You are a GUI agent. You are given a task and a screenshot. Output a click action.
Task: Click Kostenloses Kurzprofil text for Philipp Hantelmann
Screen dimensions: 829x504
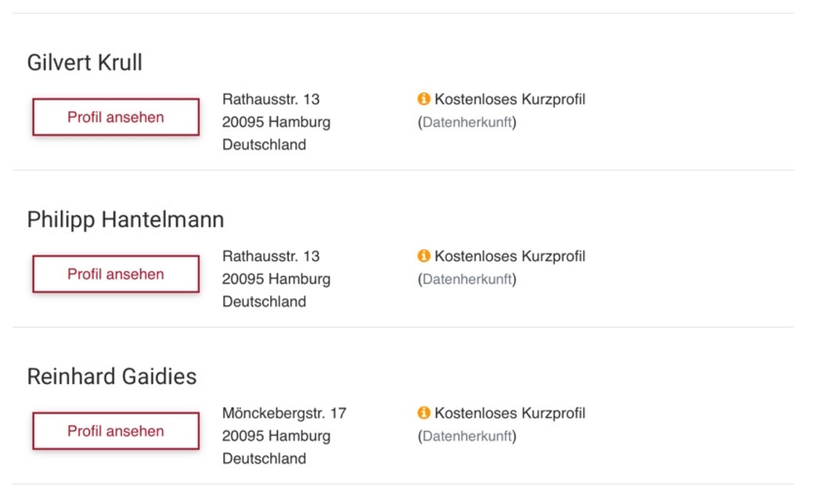(510, 256)
